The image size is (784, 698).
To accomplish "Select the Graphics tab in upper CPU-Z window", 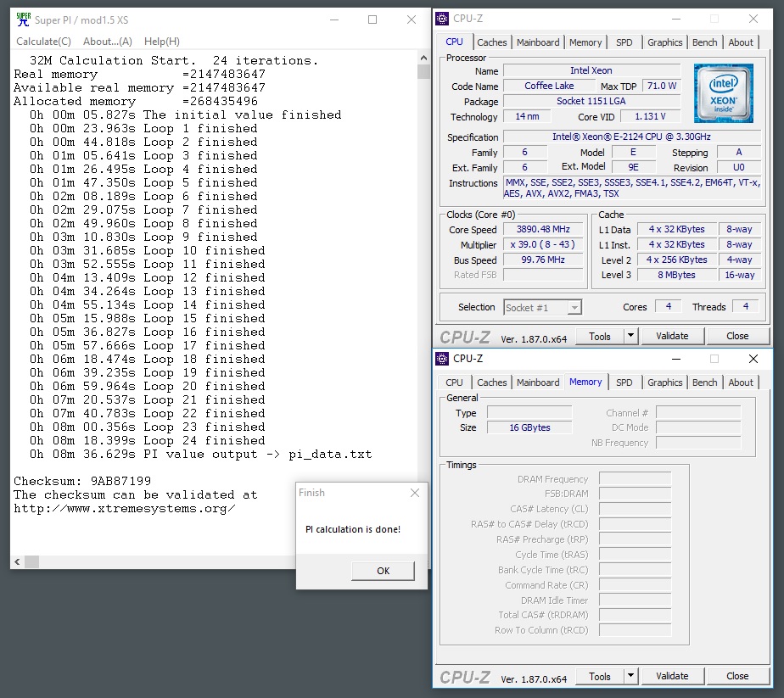I will pyautogui.click(x=664, y=42).
